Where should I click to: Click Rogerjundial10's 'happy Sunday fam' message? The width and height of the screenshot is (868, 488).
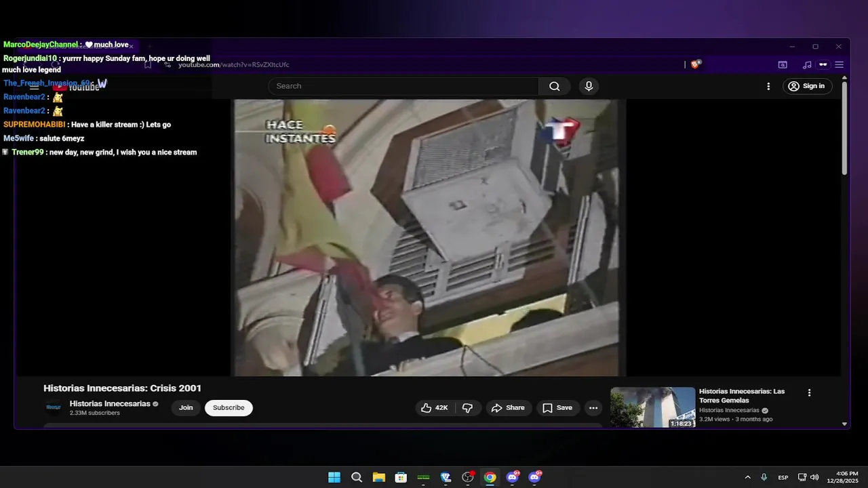tap(106, 64)
